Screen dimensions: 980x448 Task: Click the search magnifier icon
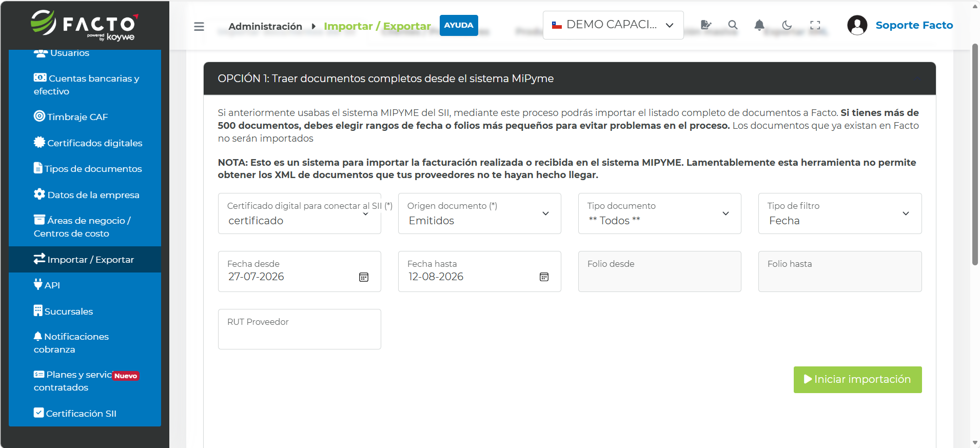[x=733, y=25]
